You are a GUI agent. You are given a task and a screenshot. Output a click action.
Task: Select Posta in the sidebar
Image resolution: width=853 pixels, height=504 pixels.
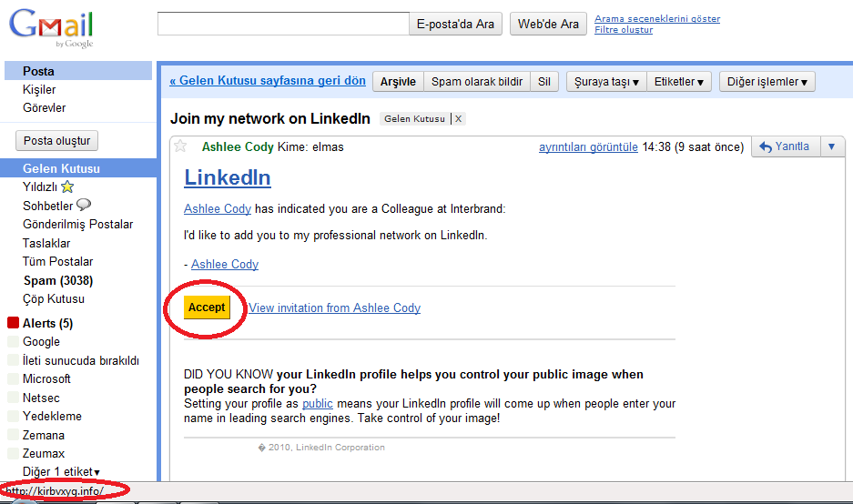click(78, 71)
